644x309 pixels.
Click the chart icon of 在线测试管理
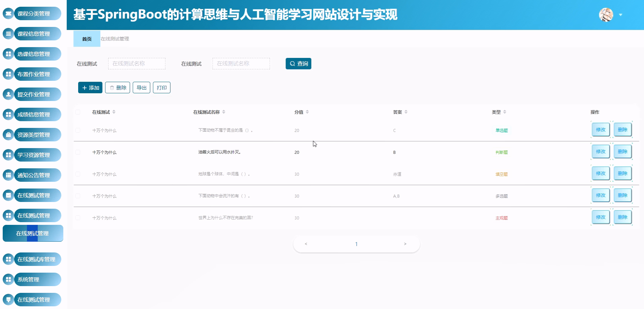coord(8,195)
